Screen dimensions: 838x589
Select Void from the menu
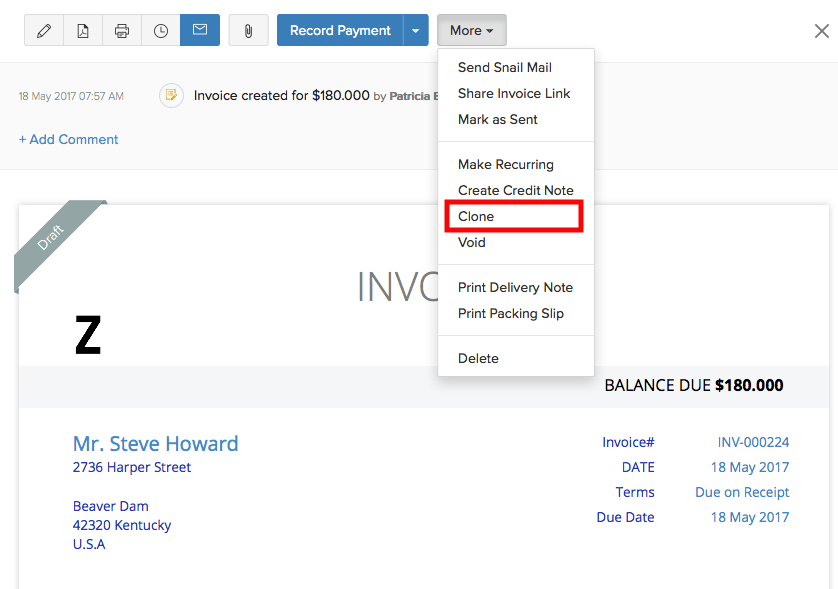pos(471,242)
